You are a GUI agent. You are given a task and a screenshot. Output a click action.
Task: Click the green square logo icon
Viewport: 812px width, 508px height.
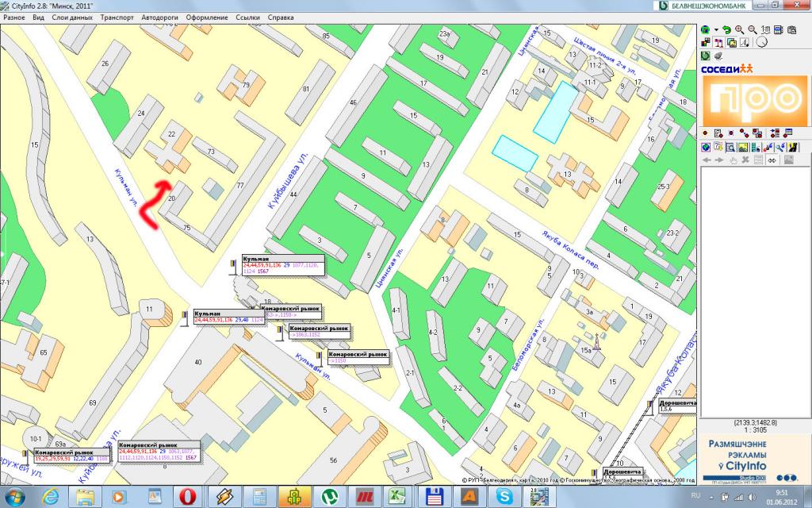[x=705, y=56]
